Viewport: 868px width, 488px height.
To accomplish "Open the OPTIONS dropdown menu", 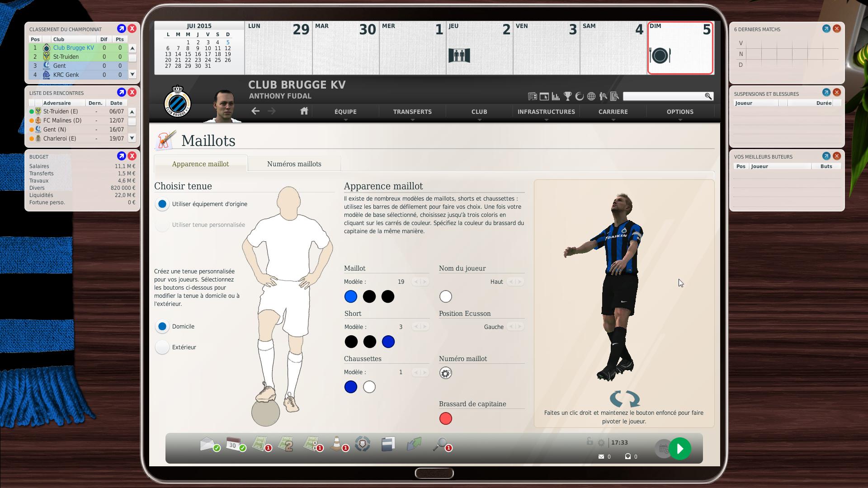I will (x=680, y=112).
